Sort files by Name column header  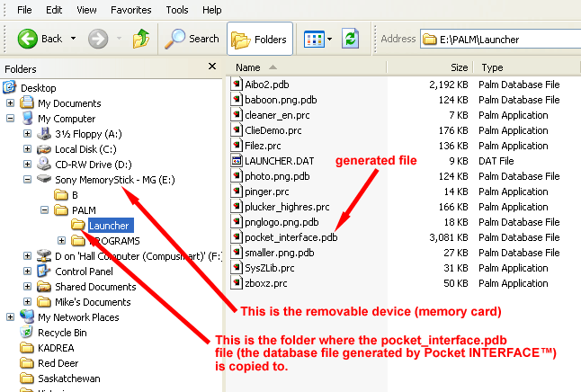tap(306, 67)
